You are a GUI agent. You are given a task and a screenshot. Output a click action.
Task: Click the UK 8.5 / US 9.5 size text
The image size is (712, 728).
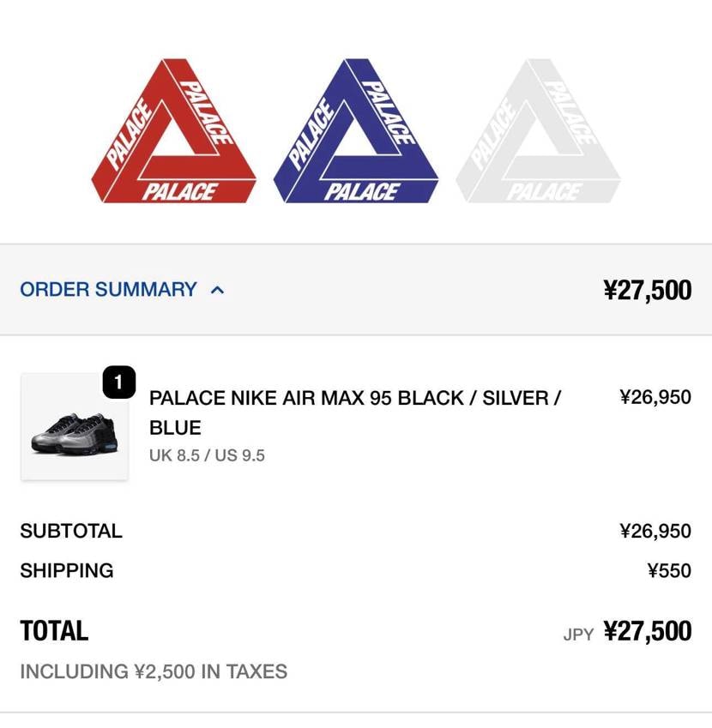pyautogui.click(x=207, y=455)
